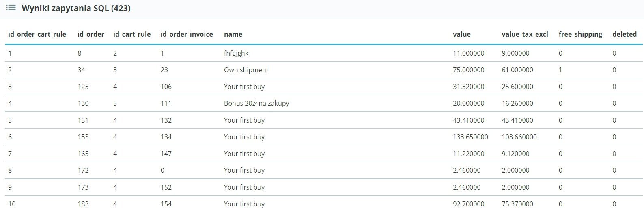Click the name column header
Viewport: 644px width, 210px height.
(233, 34)
